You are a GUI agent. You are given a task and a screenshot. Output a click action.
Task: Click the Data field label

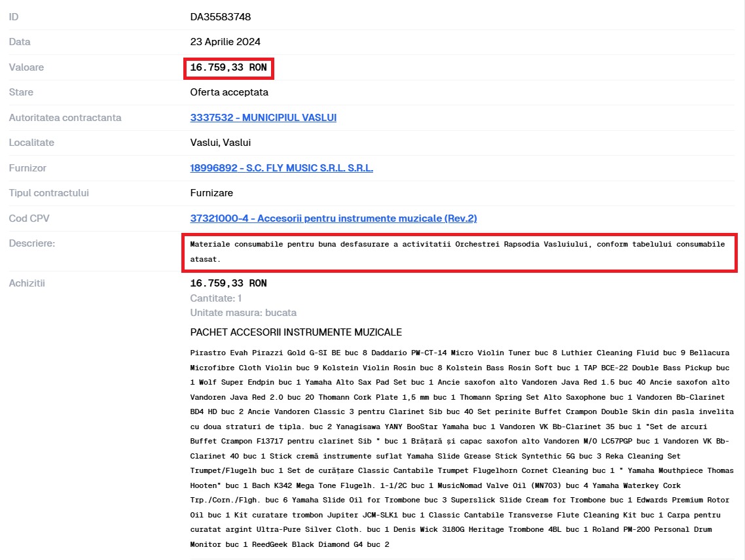[20, 42]
